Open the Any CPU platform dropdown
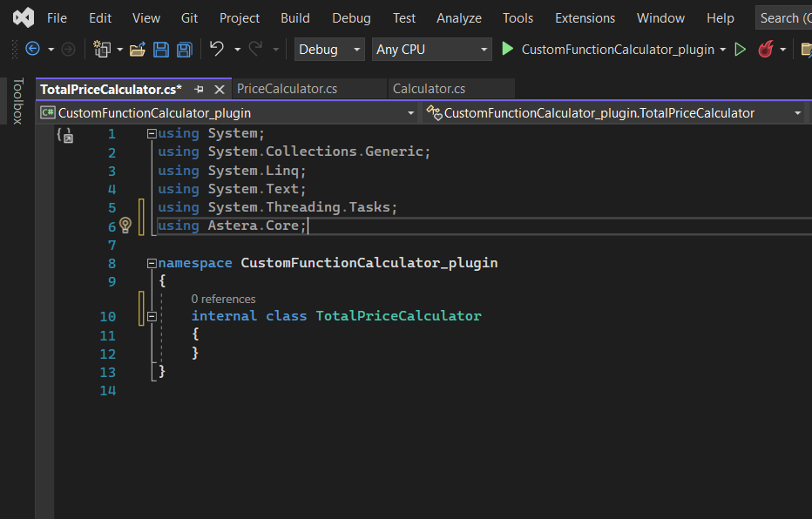Image resolution: width=812 pixels, height=519 pixels. (x=432, y=50)
